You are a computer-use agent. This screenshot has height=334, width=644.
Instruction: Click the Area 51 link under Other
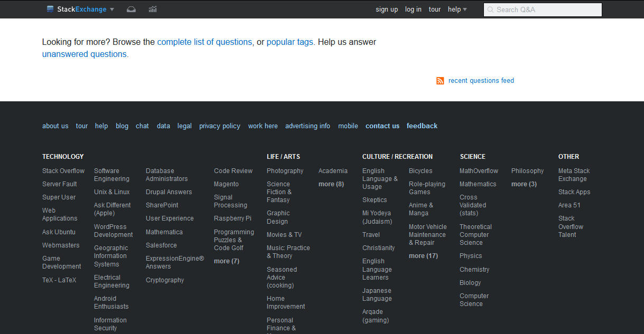click(569, 205)
